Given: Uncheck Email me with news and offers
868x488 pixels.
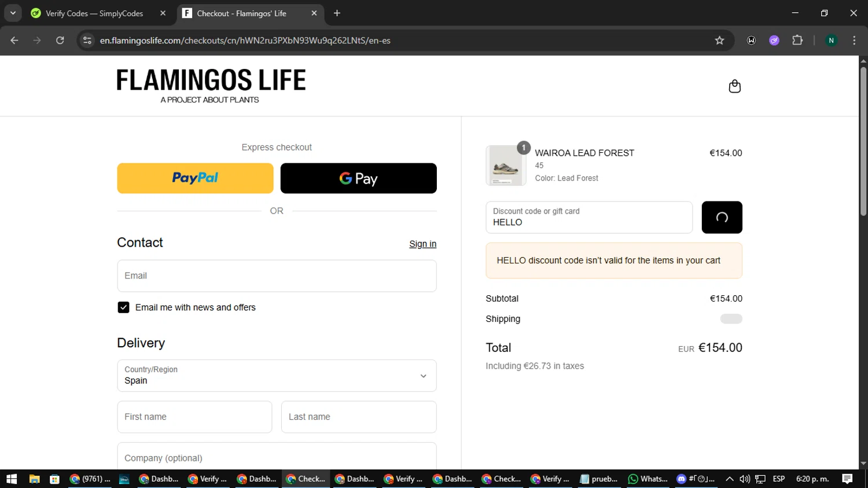Looking at the screenshot, I should click(x=123, y=307).
